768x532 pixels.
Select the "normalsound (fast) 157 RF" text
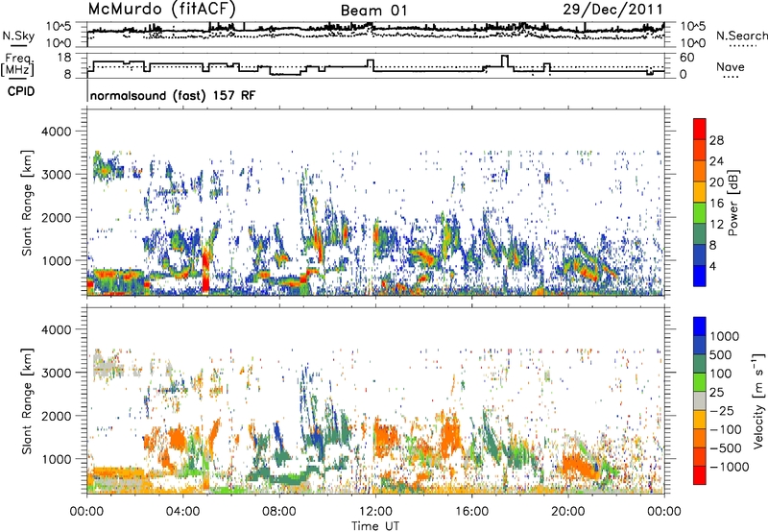pos(173,95)
